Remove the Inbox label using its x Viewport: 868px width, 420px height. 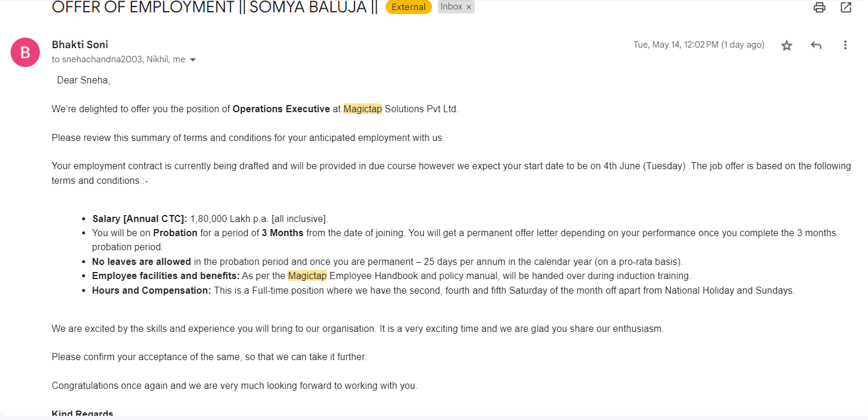468,8
